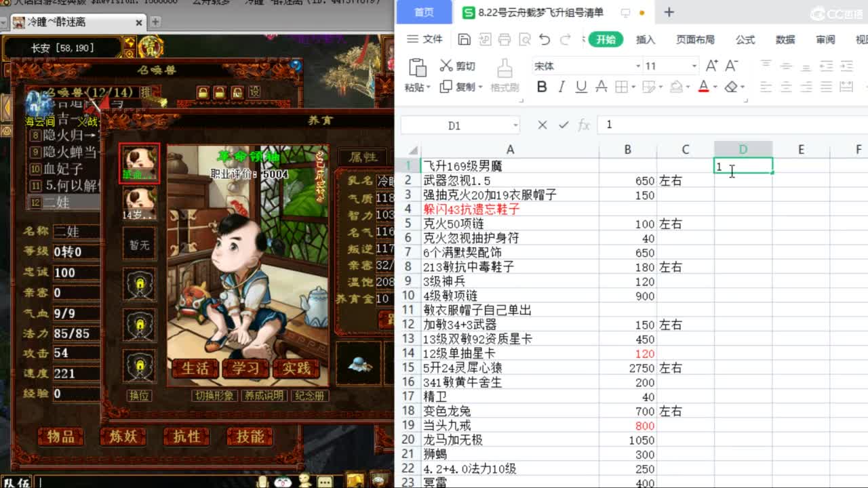Click the 实践 button in nurture panel
The width and height of the screenshot is (868, 488).
coord(296,368)
